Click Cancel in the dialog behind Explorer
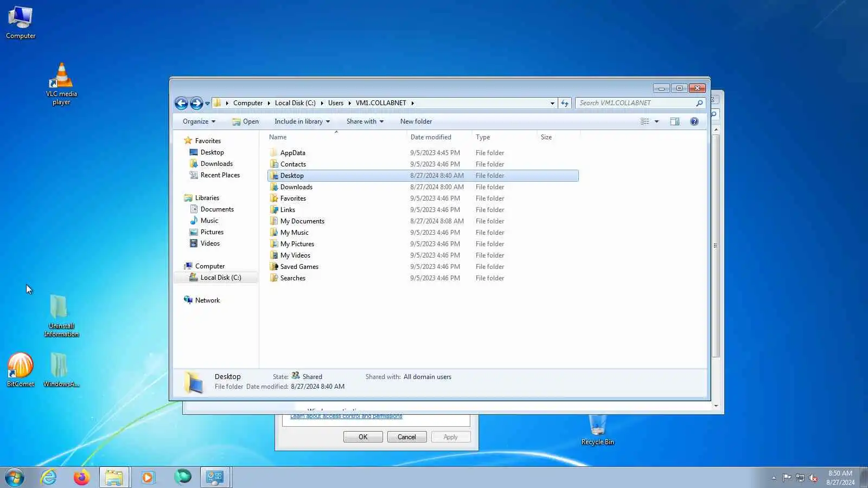868x488 pixels. click(407, 437)
